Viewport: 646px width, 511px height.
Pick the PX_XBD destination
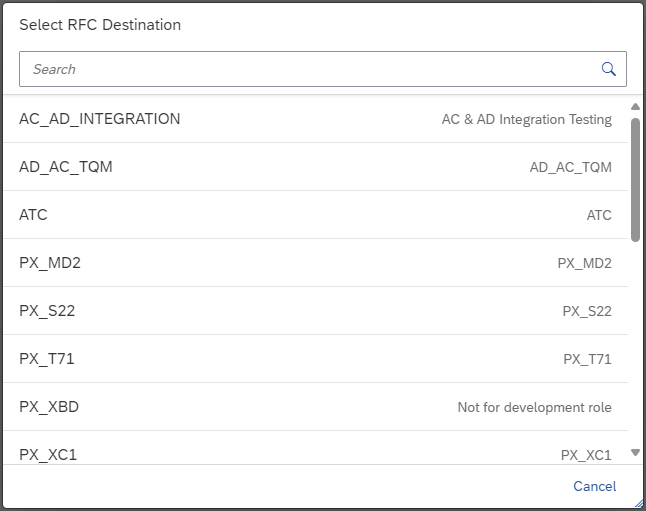pyautogui.click(x=49, y=407)
